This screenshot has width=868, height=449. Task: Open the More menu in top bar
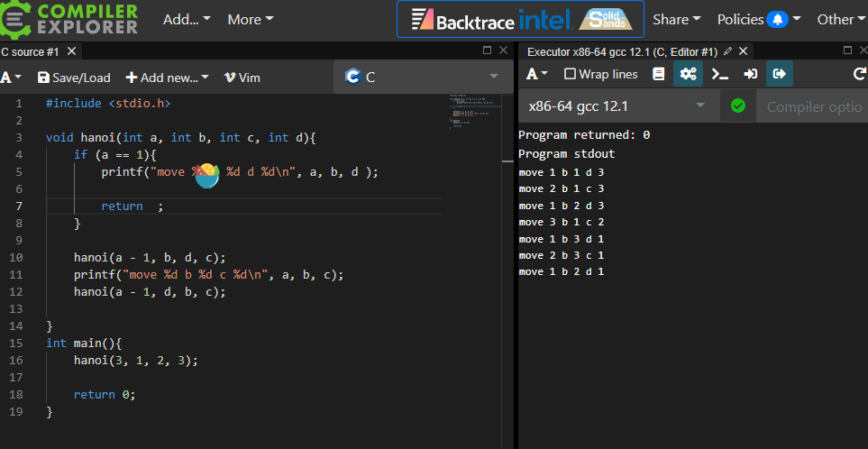click(250, 19)
